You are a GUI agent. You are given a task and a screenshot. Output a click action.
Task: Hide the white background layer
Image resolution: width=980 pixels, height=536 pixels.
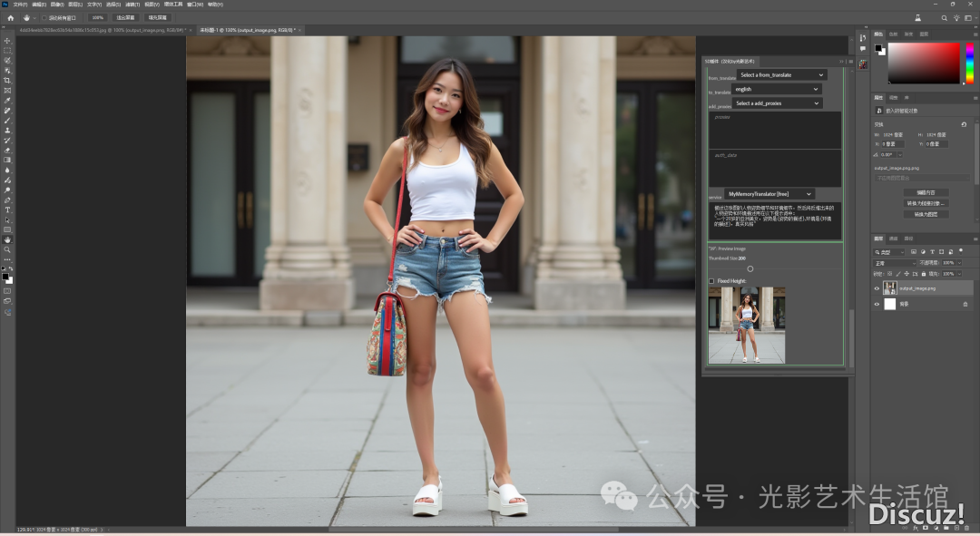(877, 304)
